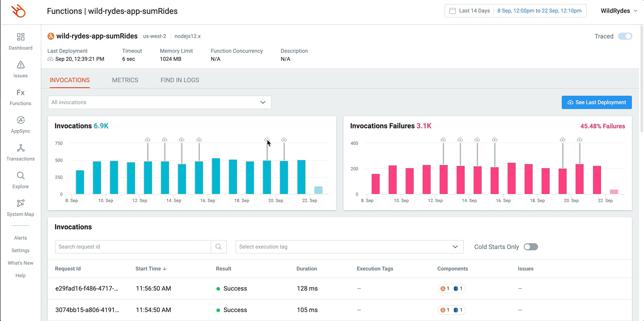Switch to the Invocations tab
The image size is (644, 321).
70,80
